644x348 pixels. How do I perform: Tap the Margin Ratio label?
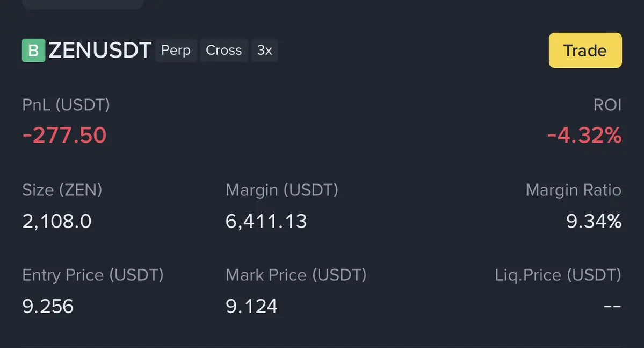pyautogui.click(x=573, y=190)
